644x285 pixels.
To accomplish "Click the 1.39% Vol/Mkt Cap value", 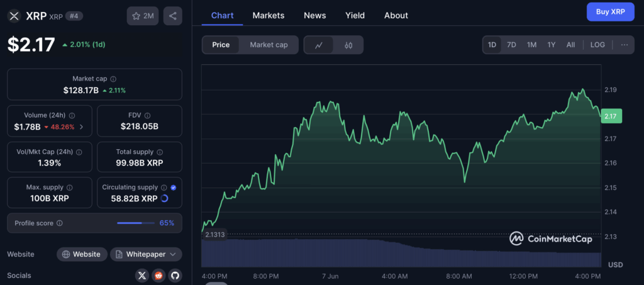I will [49, 163].
